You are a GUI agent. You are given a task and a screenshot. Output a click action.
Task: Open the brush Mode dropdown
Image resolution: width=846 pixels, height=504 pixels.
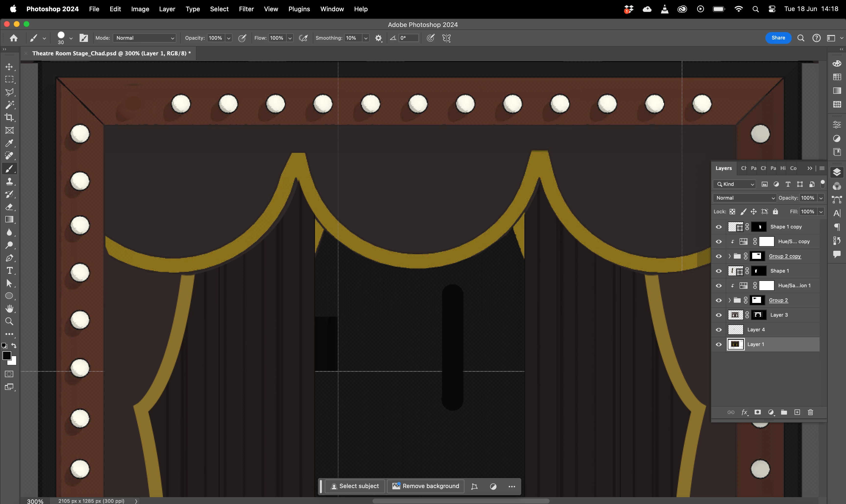(x=145, y=38)
